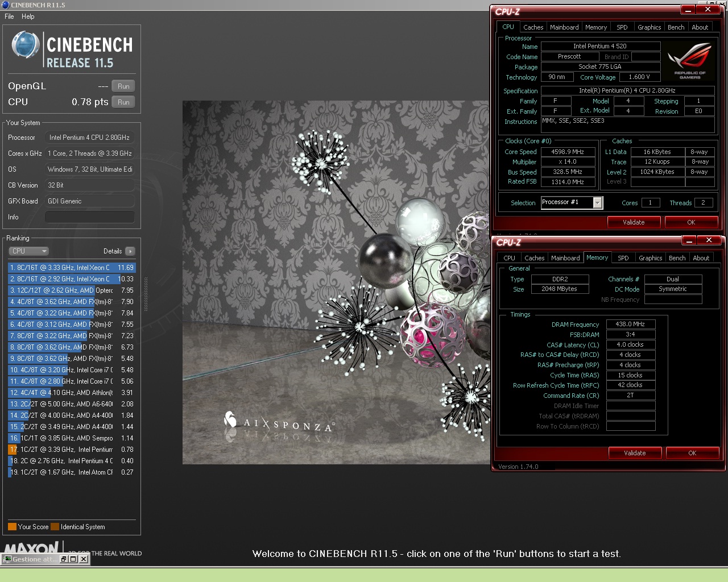The width and height of the screenshot is (728, 582).
Task: Select ranking row 18 Intel Pentium 4 0.40
Action: click(72, 461)
